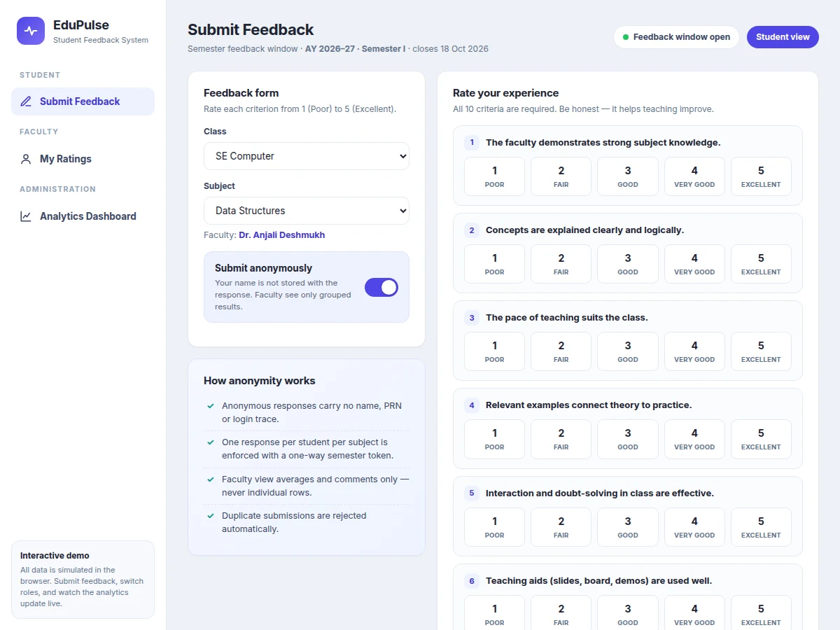This screenshot has height=630, width=840.
Task: Rate relevant examples as 1 Poor
Action: tap(494, 439)
